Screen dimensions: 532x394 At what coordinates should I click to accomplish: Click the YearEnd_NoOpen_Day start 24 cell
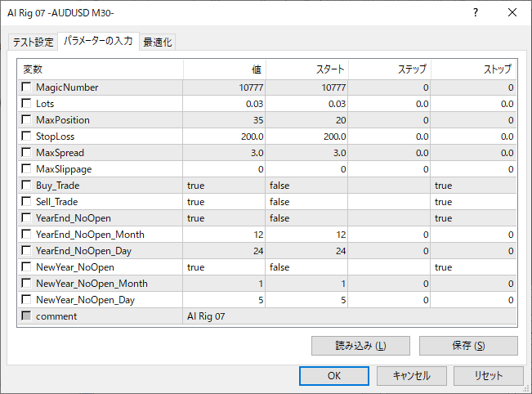306,251
